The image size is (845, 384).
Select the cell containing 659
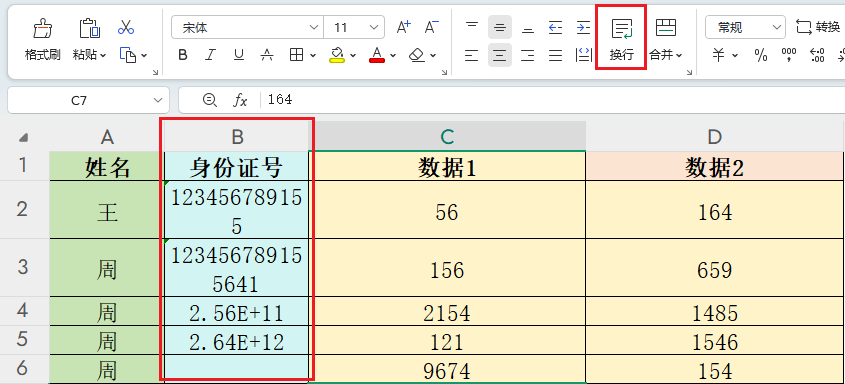(x=715, y=268)
